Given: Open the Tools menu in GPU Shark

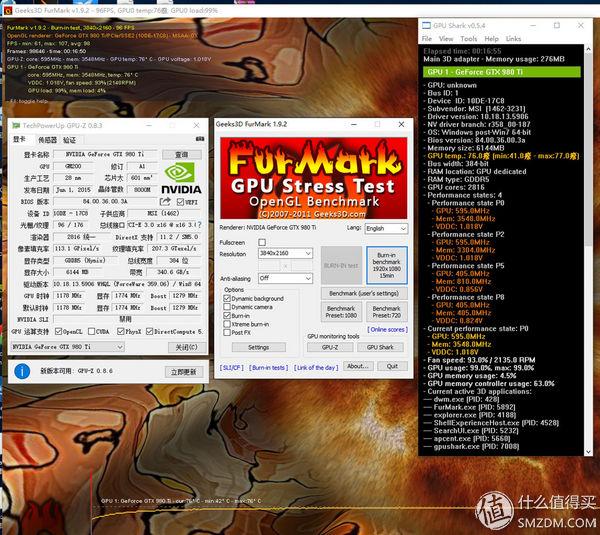Looking at the screenshot, I should click(x=468, y=39).
